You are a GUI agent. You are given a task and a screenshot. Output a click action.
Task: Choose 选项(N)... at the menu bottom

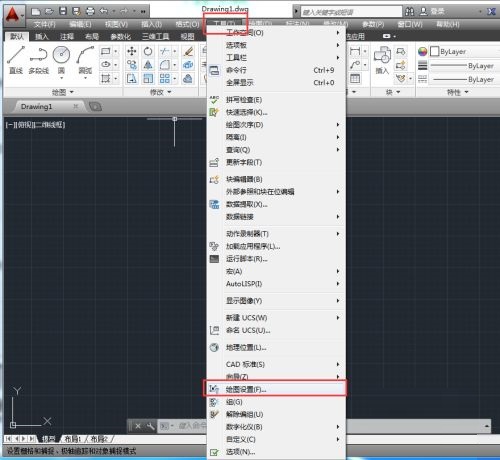point(275,452)
